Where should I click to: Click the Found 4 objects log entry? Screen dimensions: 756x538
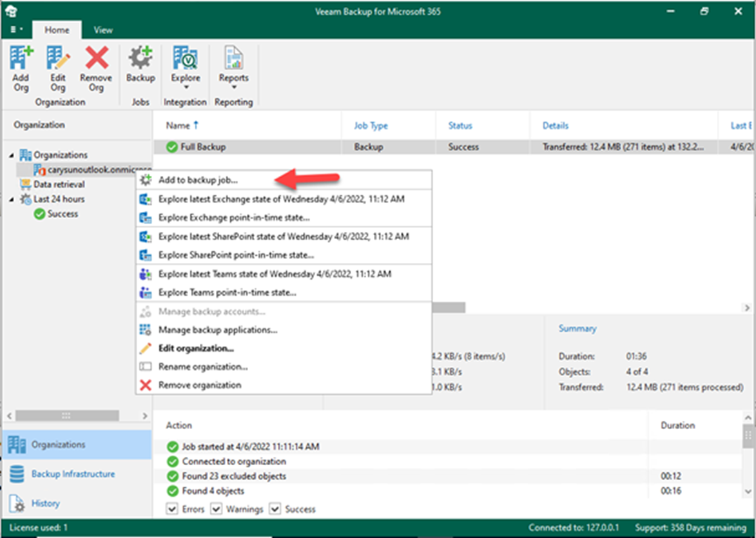213,491
